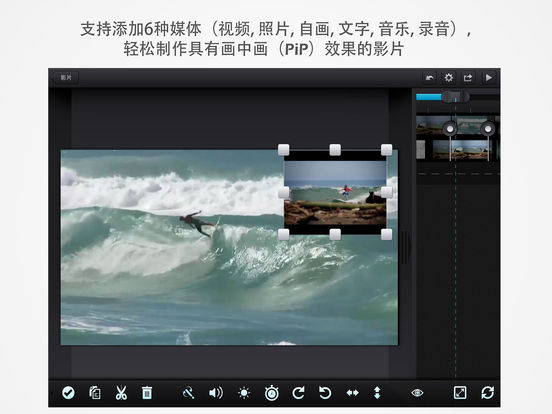Open the stopwatch speed tool
The height and width of the screenshot is (414, 552).
271,393
